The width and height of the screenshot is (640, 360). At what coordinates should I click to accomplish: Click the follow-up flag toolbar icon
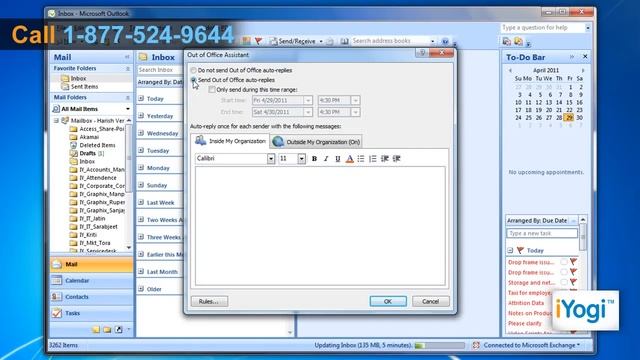point(258,41)
